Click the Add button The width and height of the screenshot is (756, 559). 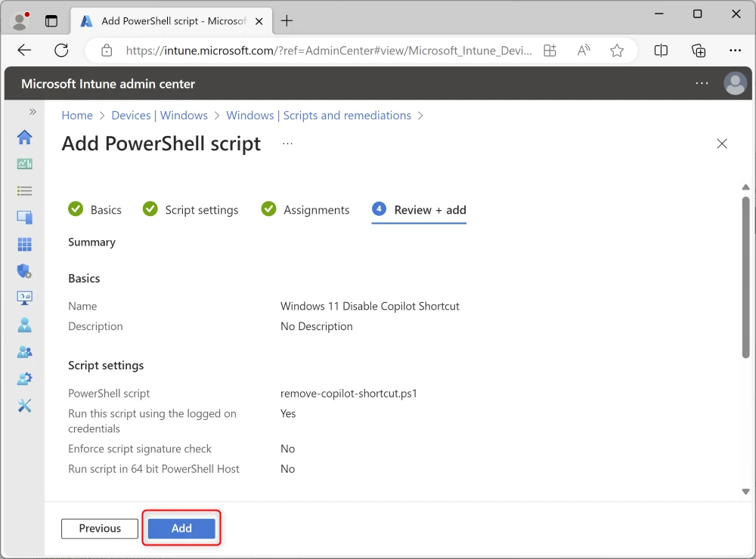pyautogui.click(x=181, y=528)
